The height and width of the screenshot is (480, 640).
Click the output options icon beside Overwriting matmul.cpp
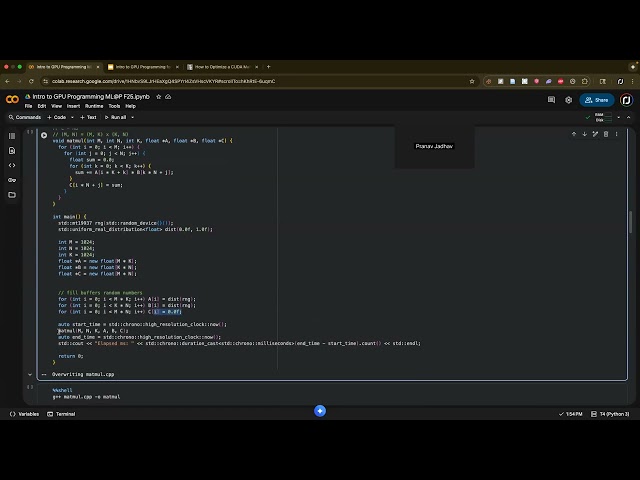pos(44,374)
